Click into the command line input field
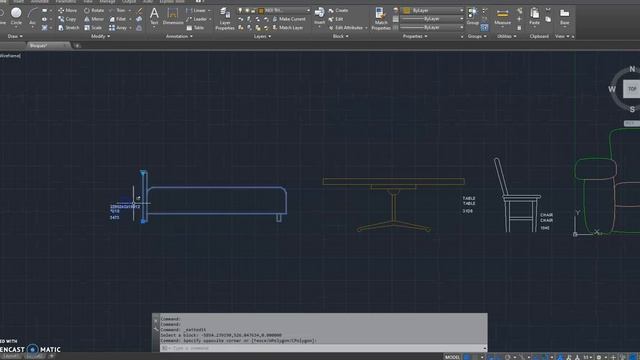 click(322, 348)
